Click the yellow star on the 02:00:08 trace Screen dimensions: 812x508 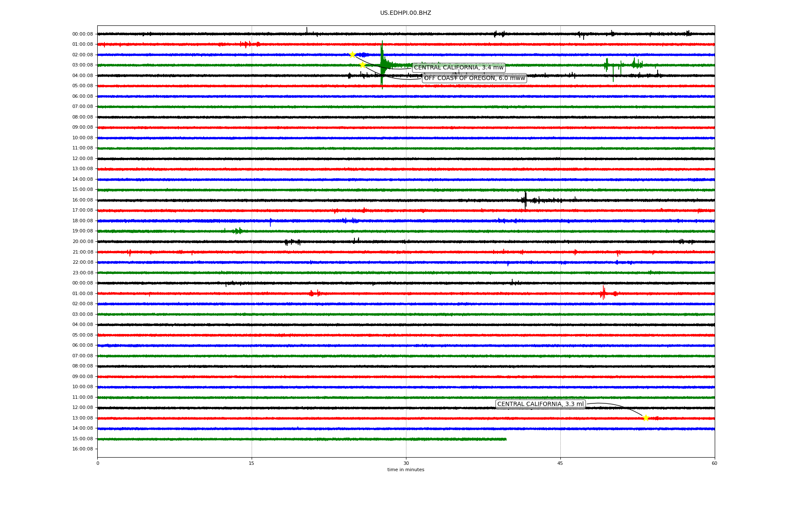click(352, 55)
